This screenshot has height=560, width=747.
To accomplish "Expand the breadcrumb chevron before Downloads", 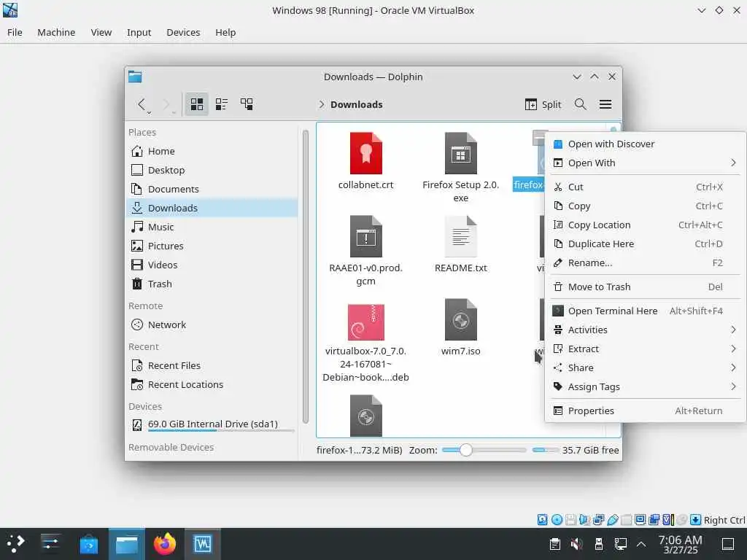I will pyautogui.click(x=322, y=104).
